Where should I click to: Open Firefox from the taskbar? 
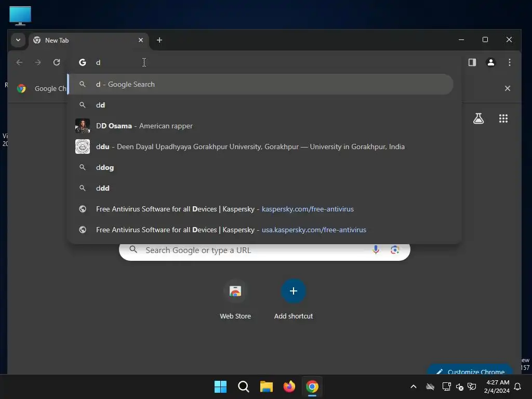[289, 387]
